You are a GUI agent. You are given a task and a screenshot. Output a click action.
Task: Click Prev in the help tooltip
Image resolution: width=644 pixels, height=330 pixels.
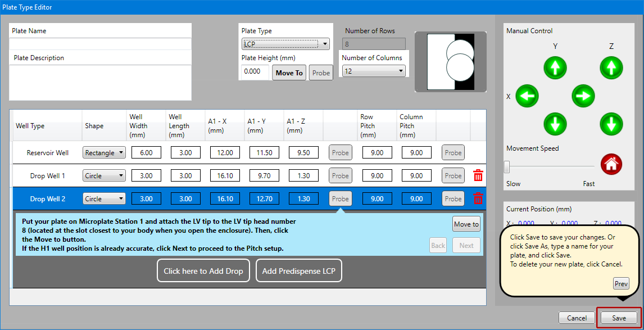point(621,284)
